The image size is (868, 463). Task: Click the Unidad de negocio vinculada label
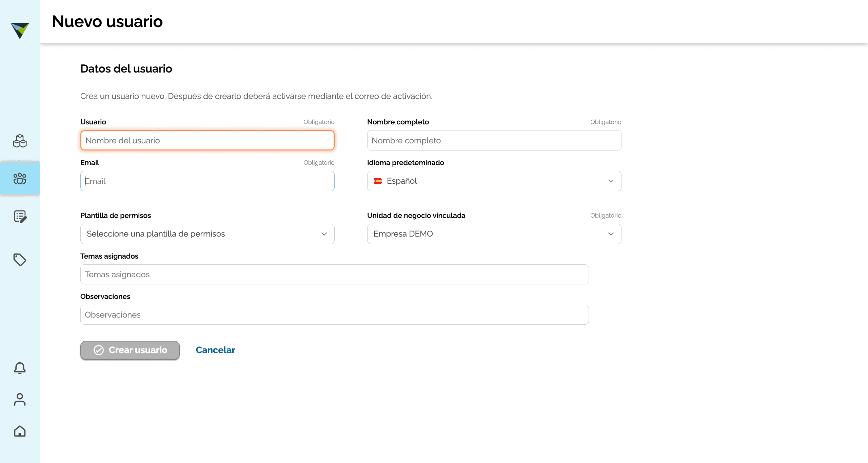pyautogui.click(x=416, y=216)
